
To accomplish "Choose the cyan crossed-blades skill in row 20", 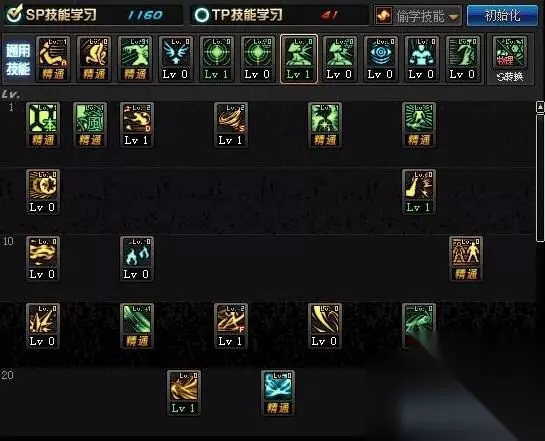I will (x=278, y=393).
